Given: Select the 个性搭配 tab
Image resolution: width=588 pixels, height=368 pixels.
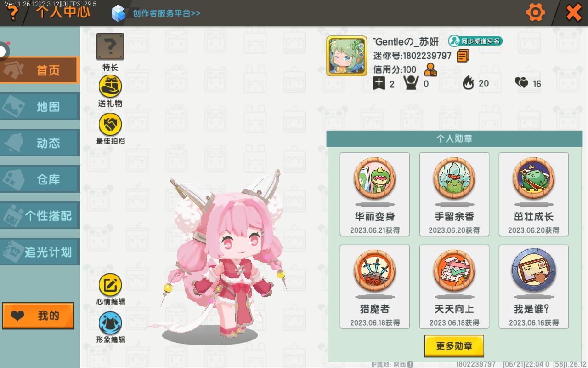Looking at the screenshot, I should point(40,216).
